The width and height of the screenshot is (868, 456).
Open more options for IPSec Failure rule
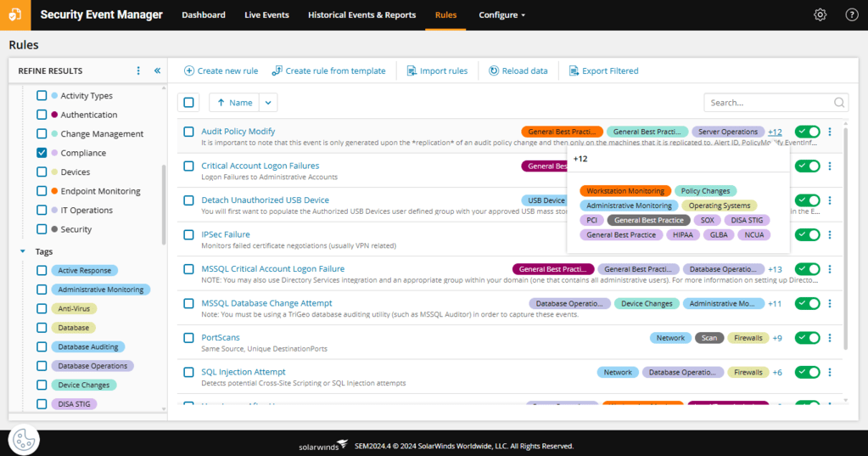coord(829,234)
